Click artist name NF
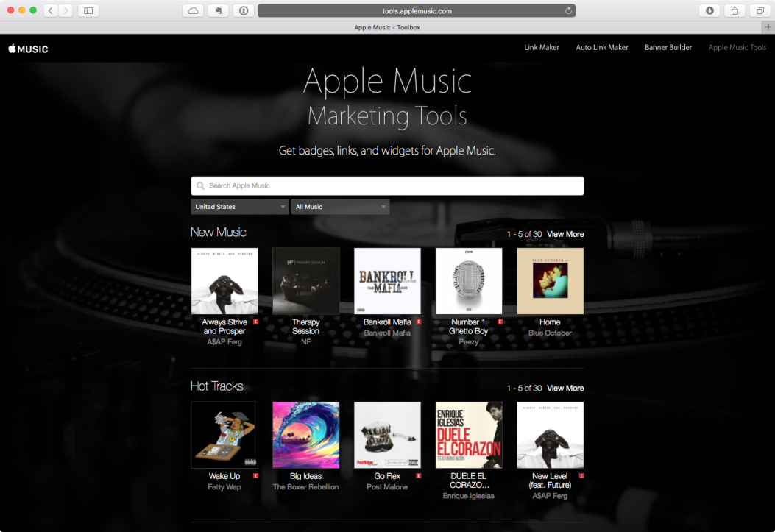The image size is (775, 532). pyautogui.click(x=305, y=342)
